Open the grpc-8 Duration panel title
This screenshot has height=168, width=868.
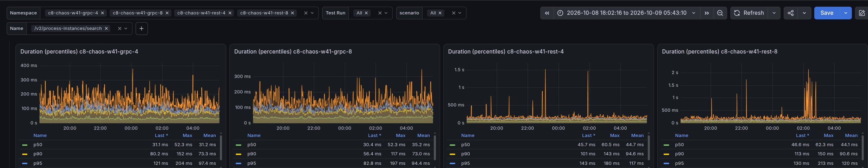click(293, 52)
